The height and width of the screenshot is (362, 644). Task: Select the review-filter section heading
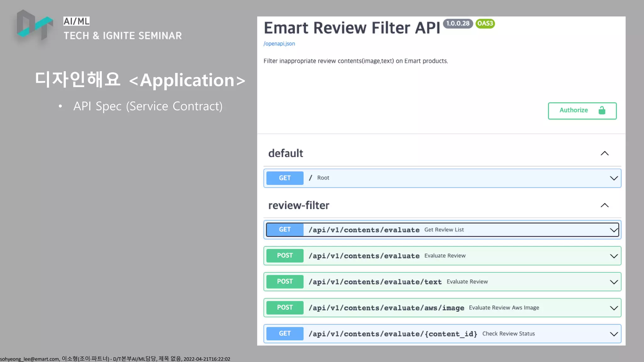click(298, 206)
